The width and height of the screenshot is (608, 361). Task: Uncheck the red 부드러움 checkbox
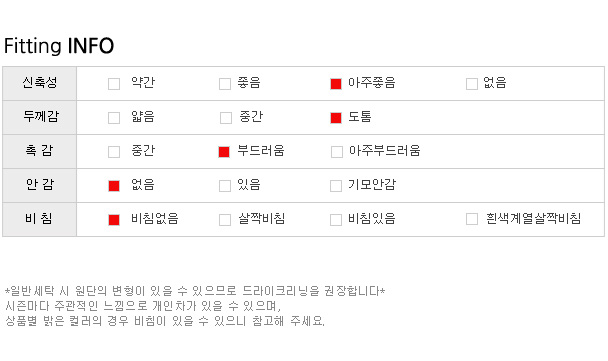click(x=224, y=152)
